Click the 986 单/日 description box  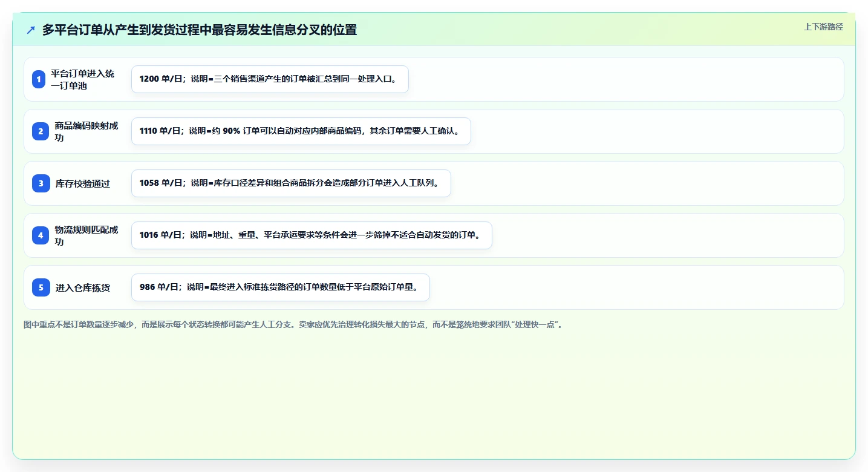pos(280,287)
